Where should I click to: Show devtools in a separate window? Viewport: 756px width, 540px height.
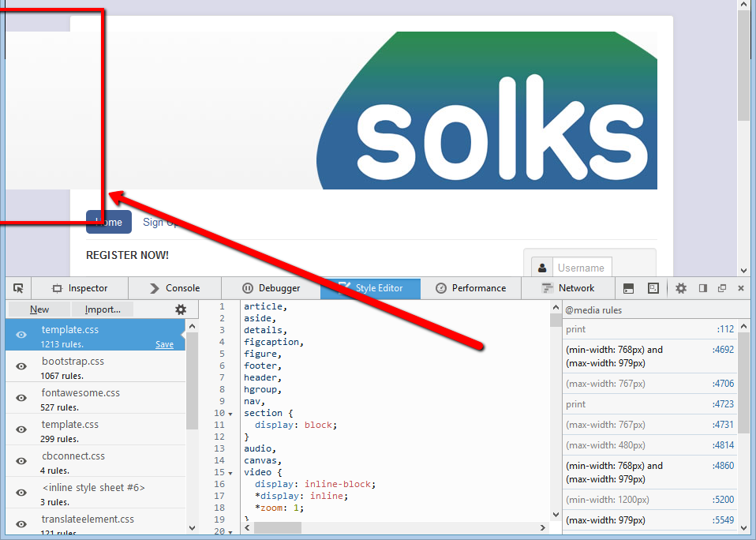coord(722,288)
